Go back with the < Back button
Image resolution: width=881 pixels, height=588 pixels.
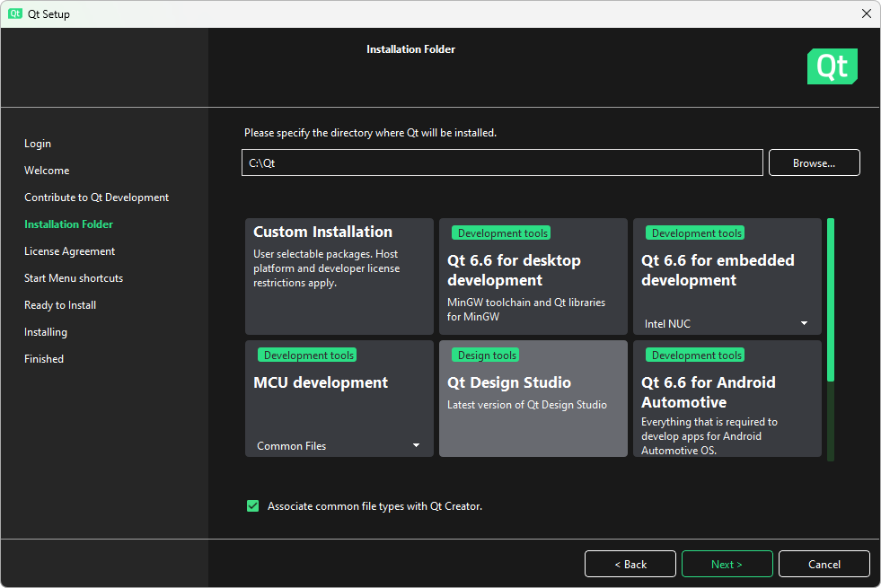click(630, 564)
